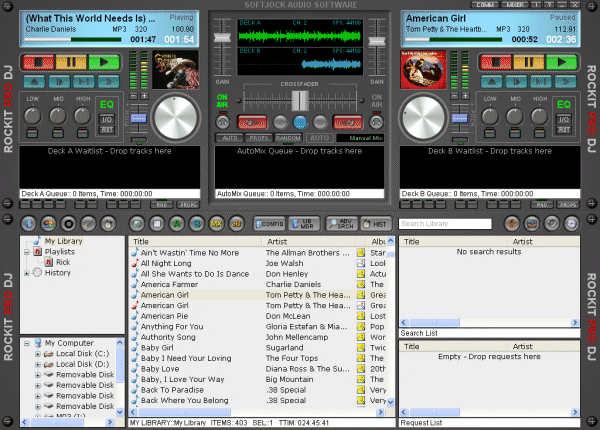Reset Deck B EQ with RST button

coord(564,130)
